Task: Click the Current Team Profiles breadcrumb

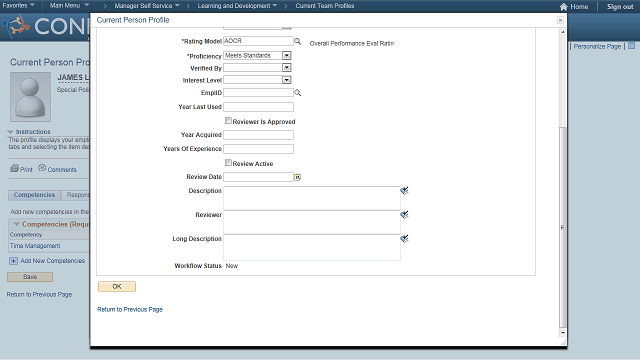Action: (x=325, y=6)
